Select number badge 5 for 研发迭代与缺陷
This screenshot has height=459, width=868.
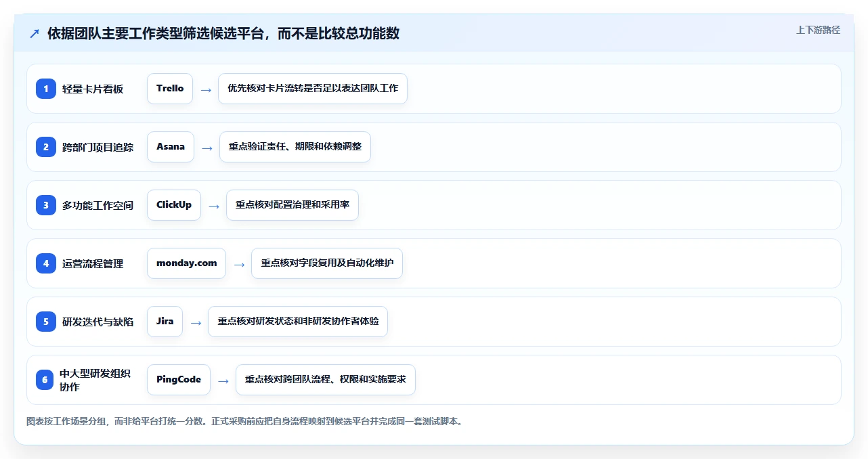pos(46,322)
